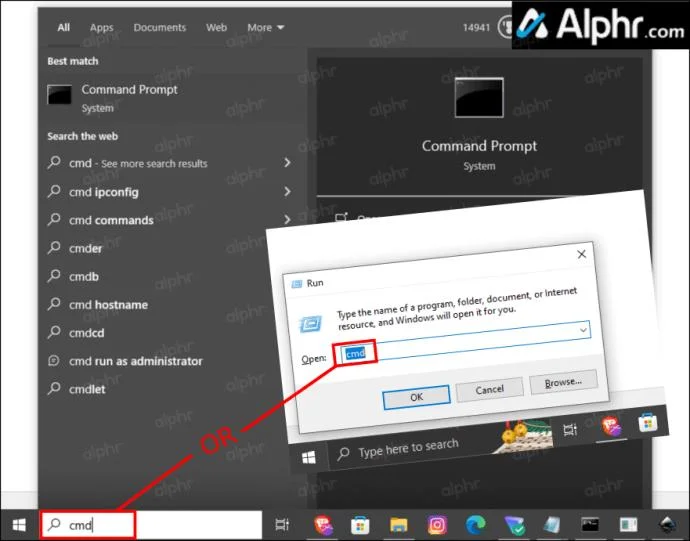Open Task View right of 'Type here to search'
The width and height of the screenshot is (690, 541).
570,429
